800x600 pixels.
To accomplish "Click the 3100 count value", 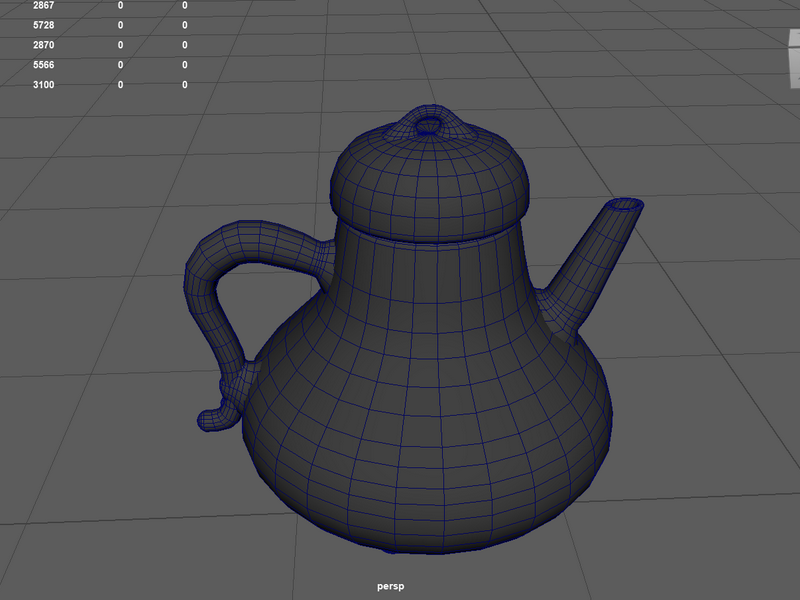I will tap(43, 85).
